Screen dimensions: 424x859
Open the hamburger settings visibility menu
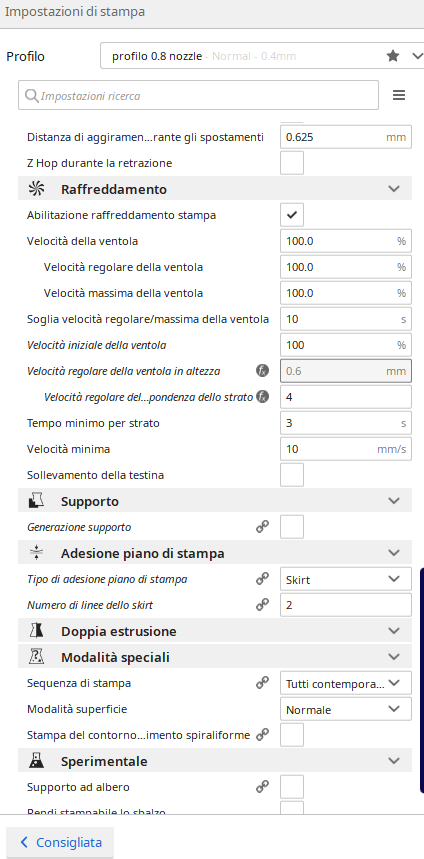pyautogui.click(x=399, y=95)
